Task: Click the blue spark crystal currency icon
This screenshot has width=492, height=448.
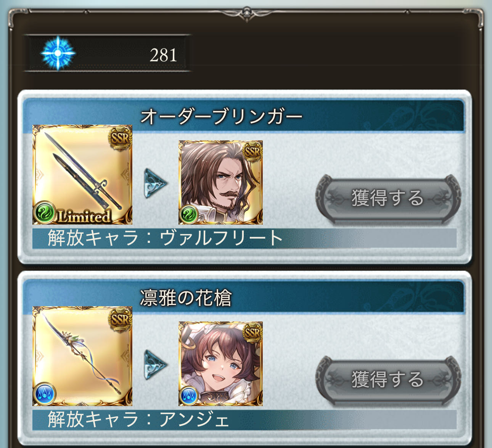Action: point(58,53)
